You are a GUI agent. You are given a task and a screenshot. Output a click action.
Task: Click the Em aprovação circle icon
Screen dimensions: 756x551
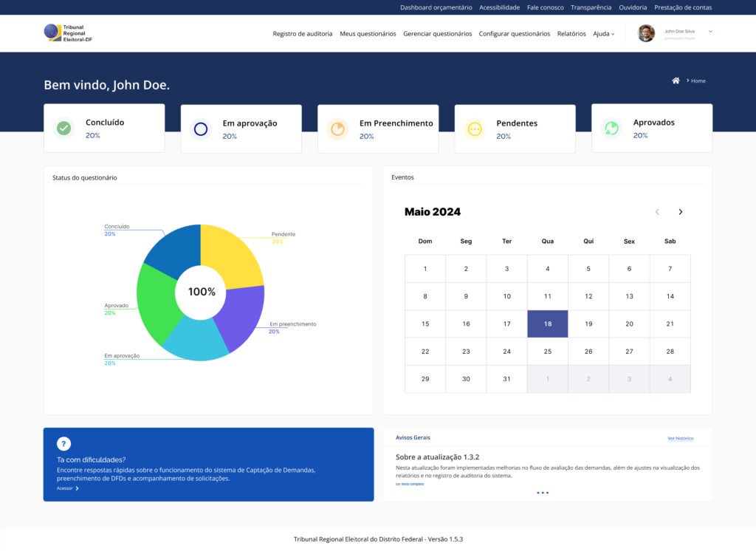[201, 129]
